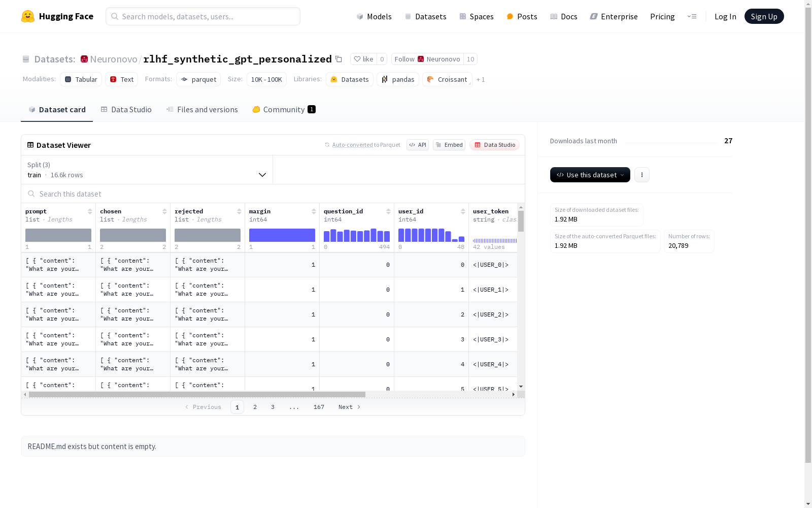Open the Data Studio tab

(126, 109)
